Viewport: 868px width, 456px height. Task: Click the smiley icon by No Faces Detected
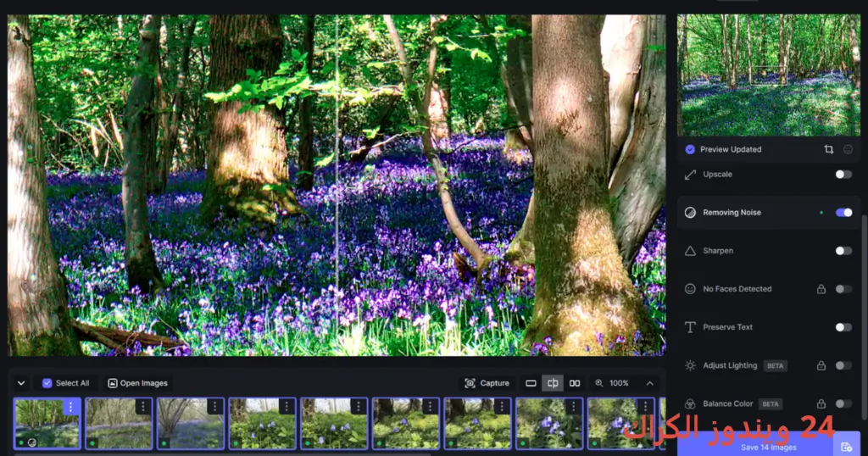click(x=690, y=289)
